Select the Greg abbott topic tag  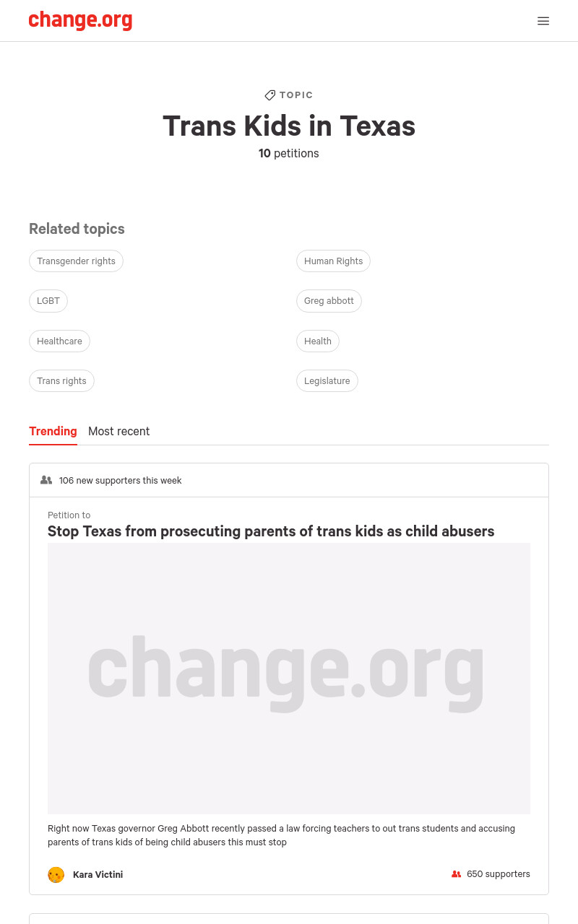[329, 301]
